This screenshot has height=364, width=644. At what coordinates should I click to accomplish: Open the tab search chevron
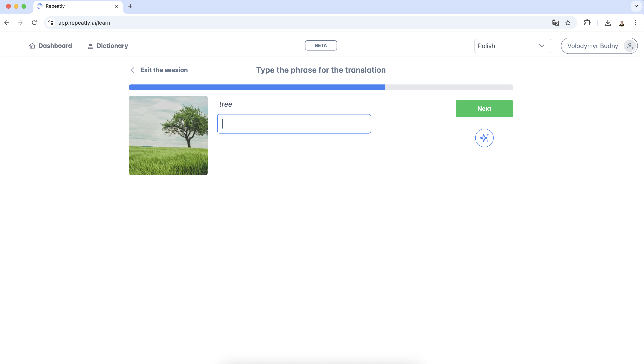pos(636,6)
